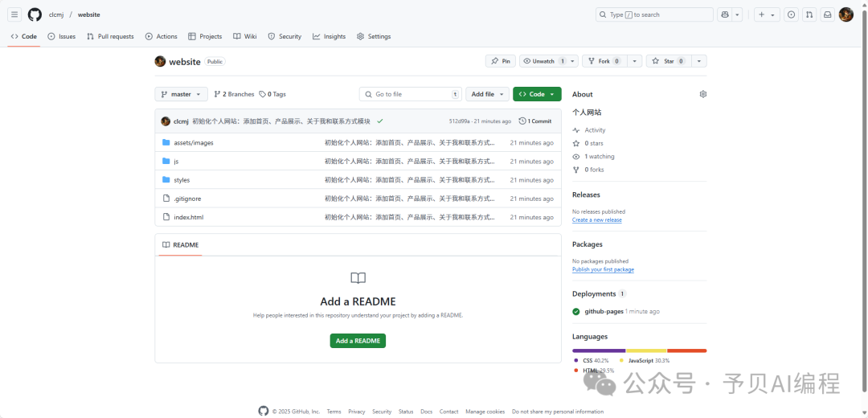The image size is (868, 418).
Task: Click the purple CSS language bar segment
Action: [599, 350]
